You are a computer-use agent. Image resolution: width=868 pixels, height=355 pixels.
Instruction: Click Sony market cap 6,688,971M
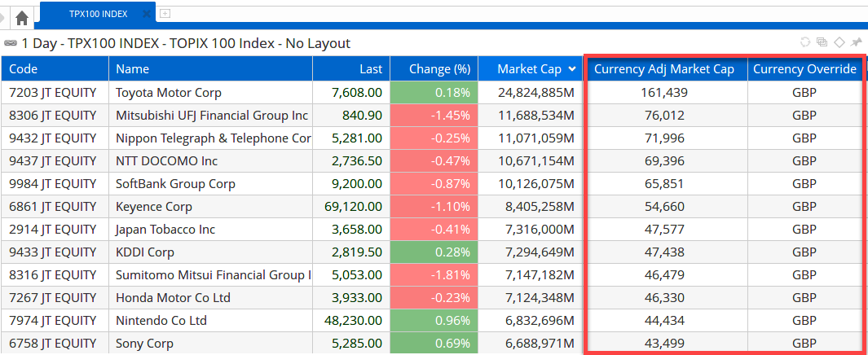coord(539,344)
